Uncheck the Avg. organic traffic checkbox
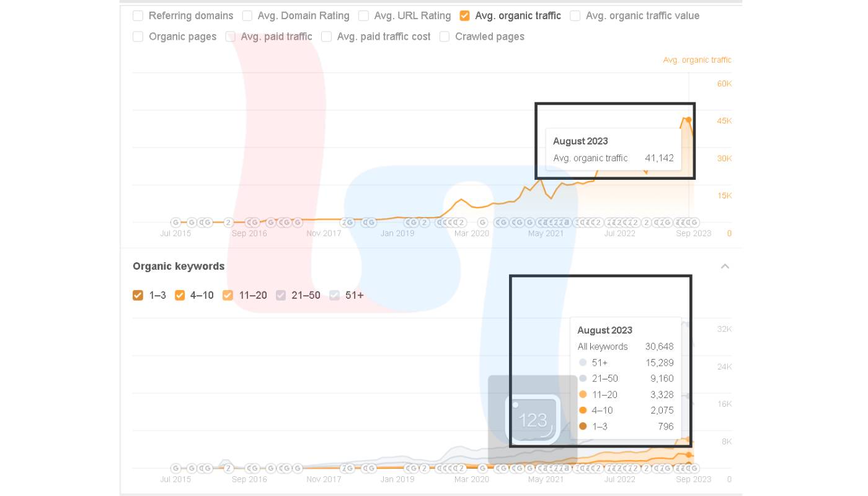 click(464, 15)
